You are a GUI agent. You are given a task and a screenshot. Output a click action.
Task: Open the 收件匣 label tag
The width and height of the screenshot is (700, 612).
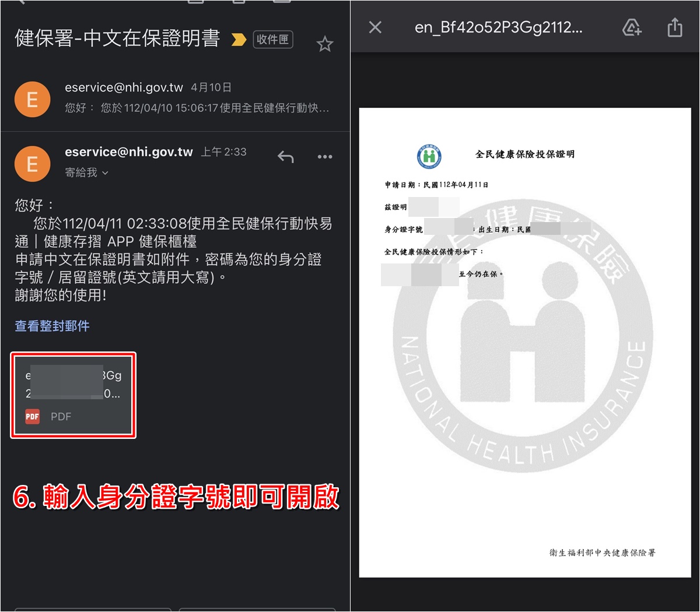(x=273, y=40)
